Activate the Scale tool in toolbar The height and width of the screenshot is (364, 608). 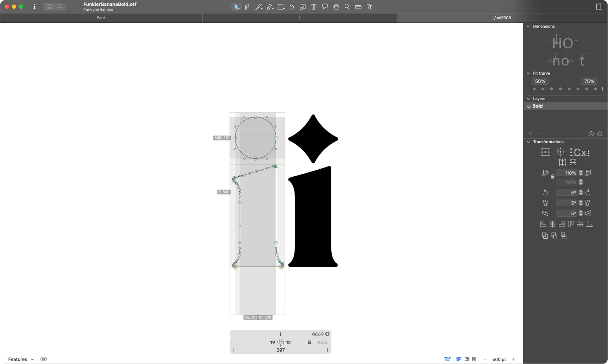click(302, 7)
